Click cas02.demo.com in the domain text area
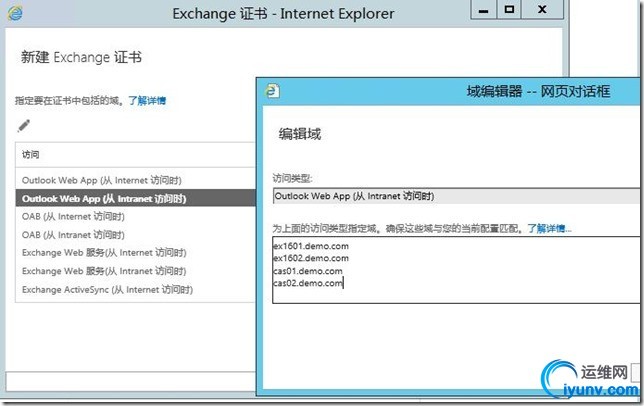The height and width of the screenshot is (406, 644). tap(308, 283)
